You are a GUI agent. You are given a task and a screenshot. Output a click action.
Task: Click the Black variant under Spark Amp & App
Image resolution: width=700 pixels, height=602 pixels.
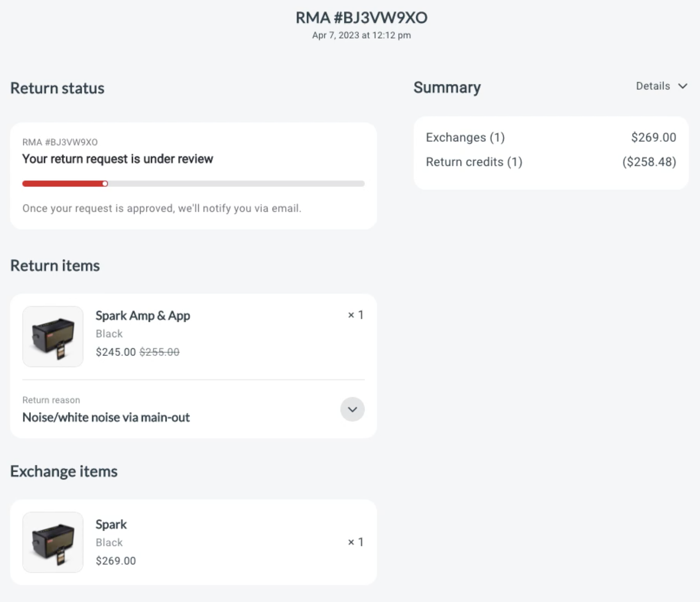(x=109, y=334)
